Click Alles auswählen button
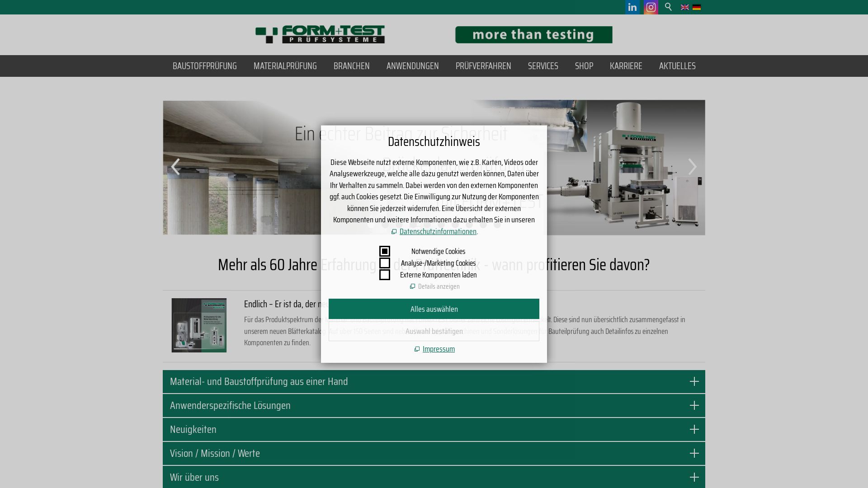The image size is (868, 488). [434, 309]
